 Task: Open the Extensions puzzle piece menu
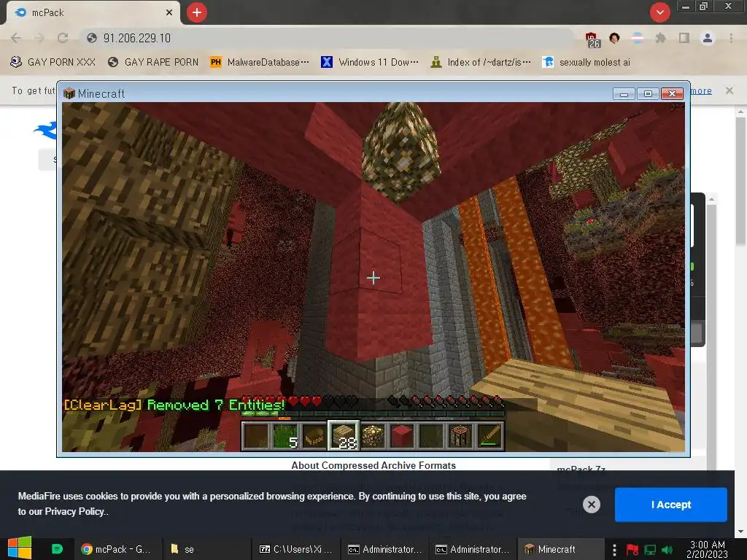[660, 38]
